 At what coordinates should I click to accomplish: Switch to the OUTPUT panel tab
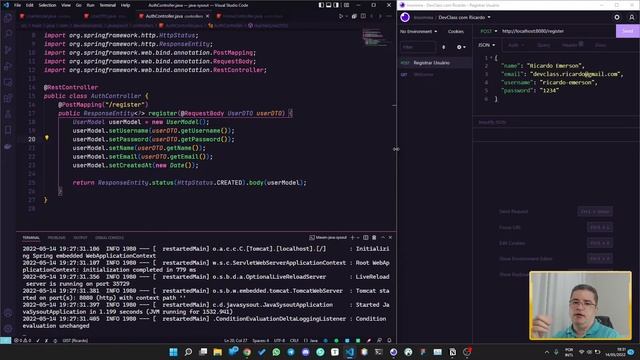coord(80,238)
